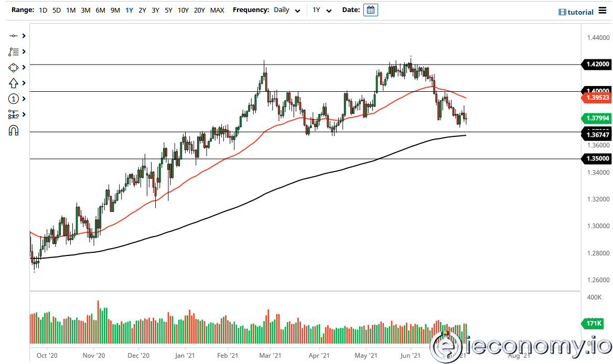
Task: Select the 5Y range button
Action: point(168,9)
